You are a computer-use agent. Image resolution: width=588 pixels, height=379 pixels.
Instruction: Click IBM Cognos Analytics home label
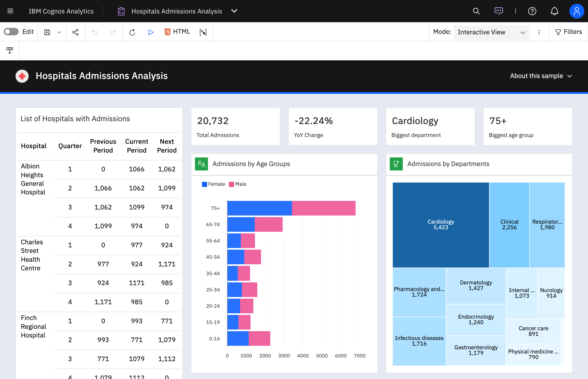point(61,11)
